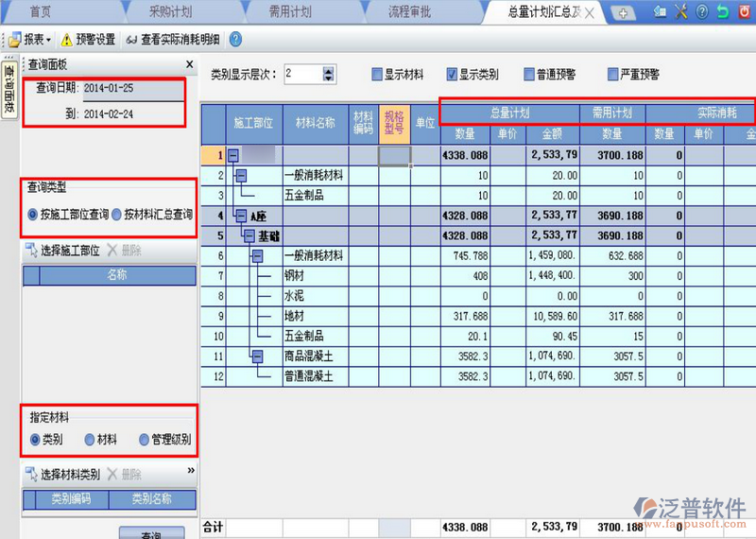This screenshot has width=756, height=539.
Task: Tick the 严重预警 checkbox
Action: (x=614, y=74)
